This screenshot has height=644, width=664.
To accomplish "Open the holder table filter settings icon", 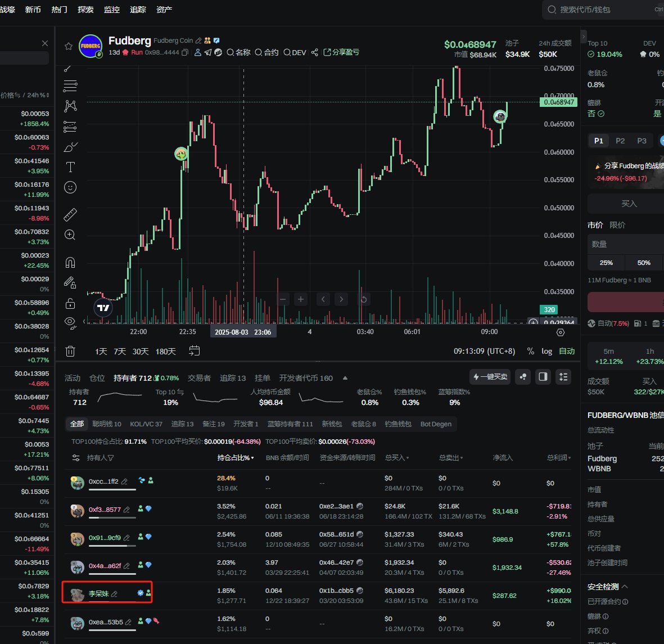I will click(x=76, y=458).
